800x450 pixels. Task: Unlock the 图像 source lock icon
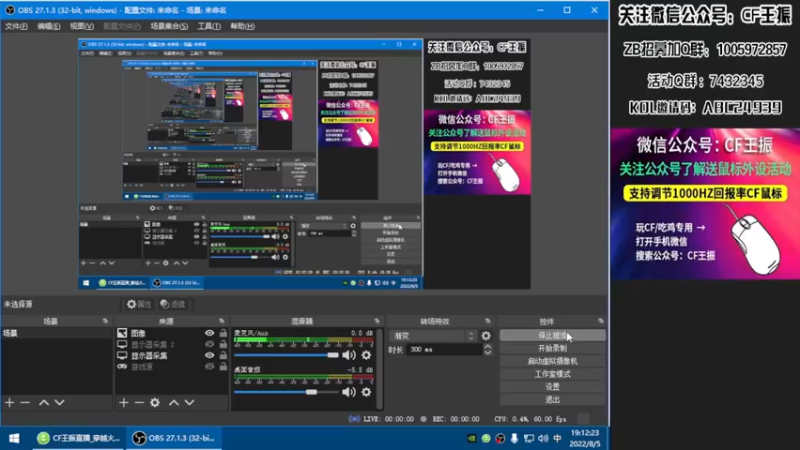pos(223,333)
